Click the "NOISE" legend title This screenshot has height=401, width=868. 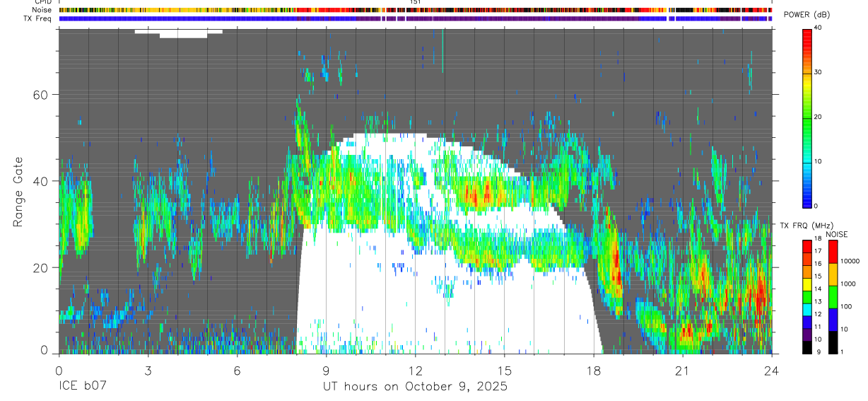click(836, 235)
